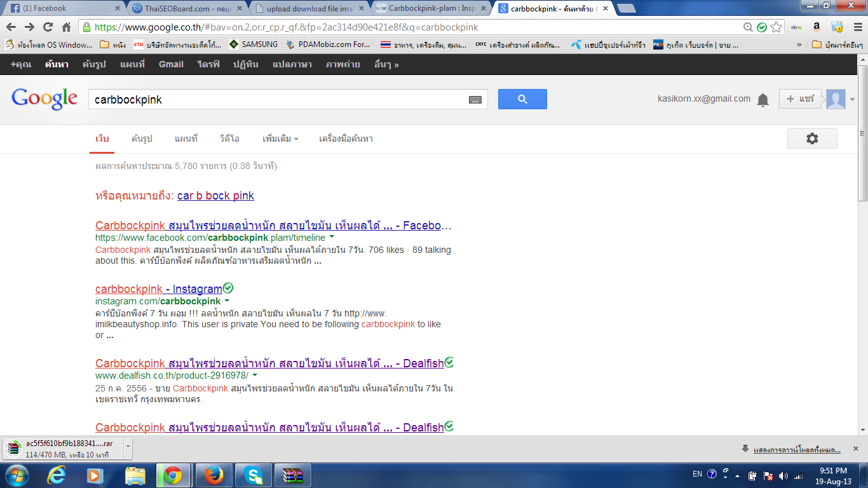Viewport: 868px width, 488px height.
Task: Click the on-screen keyboard icon in search box
Action: (x=475, y=100)
